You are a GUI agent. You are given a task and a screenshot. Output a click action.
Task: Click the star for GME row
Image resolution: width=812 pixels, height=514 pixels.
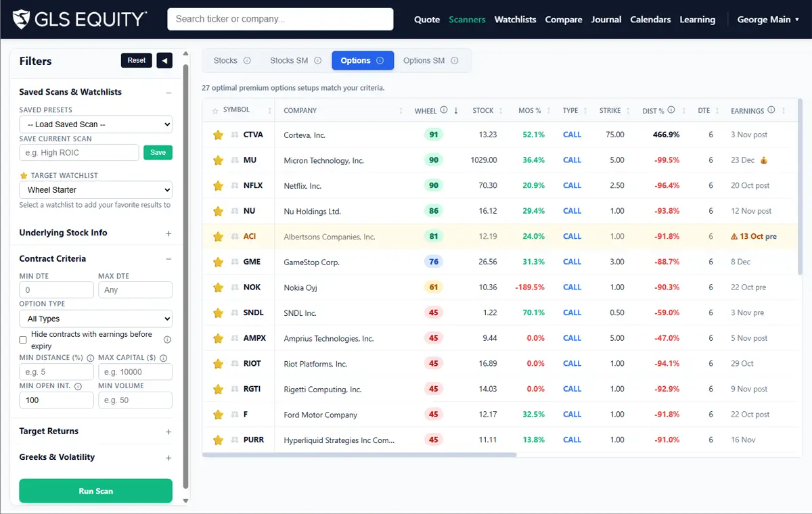(218, 262)
